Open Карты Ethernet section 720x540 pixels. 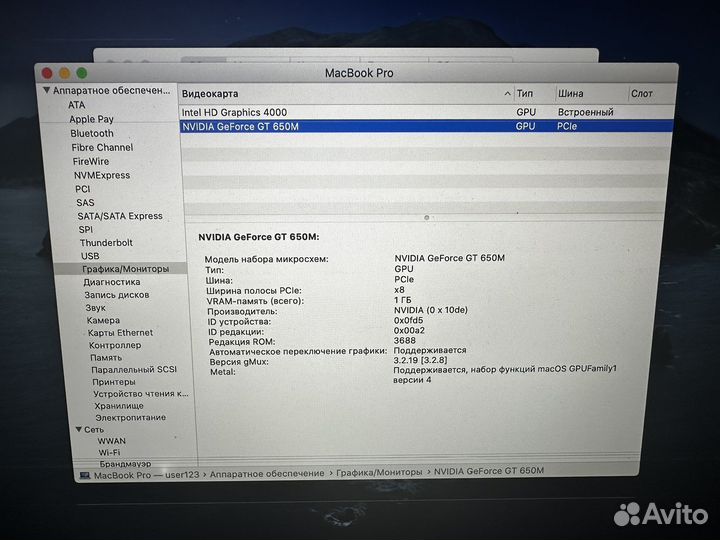pyautogui.click(x=120, y=332)
